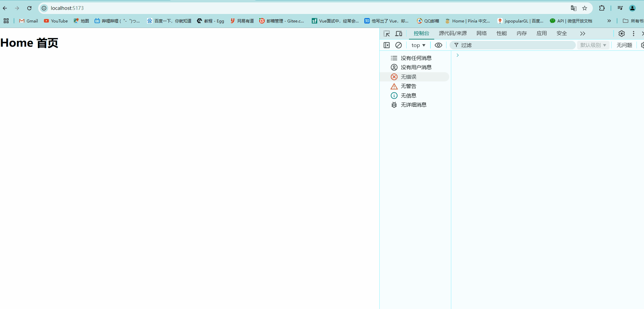
Task: Open the apps grid in bookmarks bar
Action: click(x=6, y=21)
